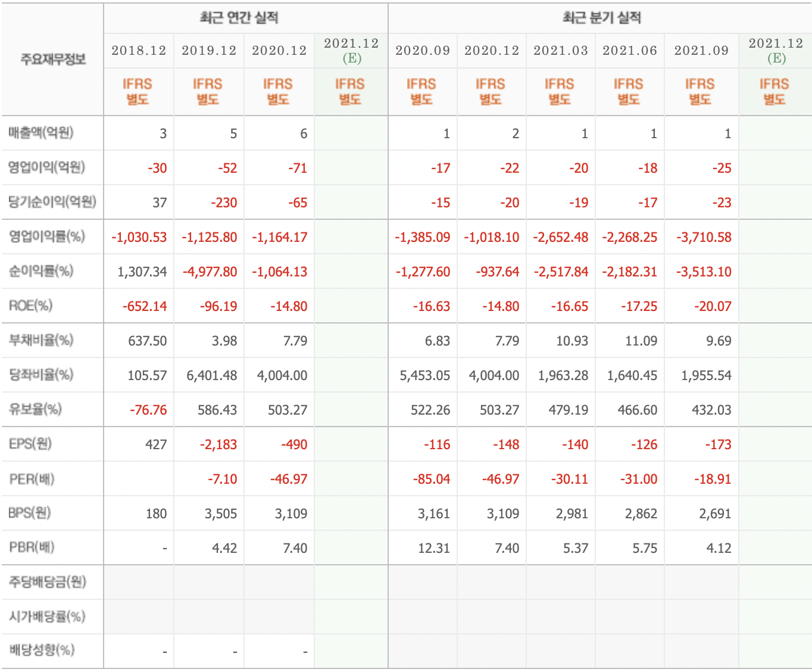Click the ROE(%) row label
Screen dimensions: 812x672
coord(30,306)
